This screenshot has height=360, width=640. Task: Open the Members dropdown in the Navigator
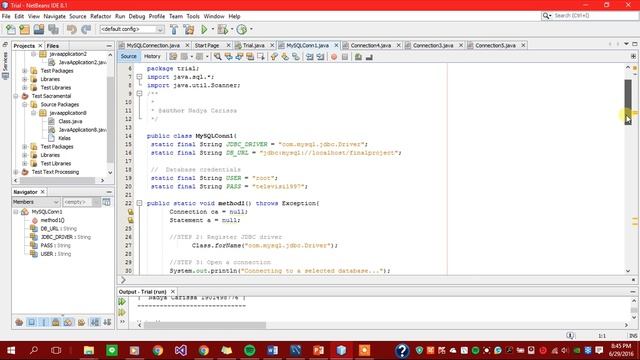point(36,202)
